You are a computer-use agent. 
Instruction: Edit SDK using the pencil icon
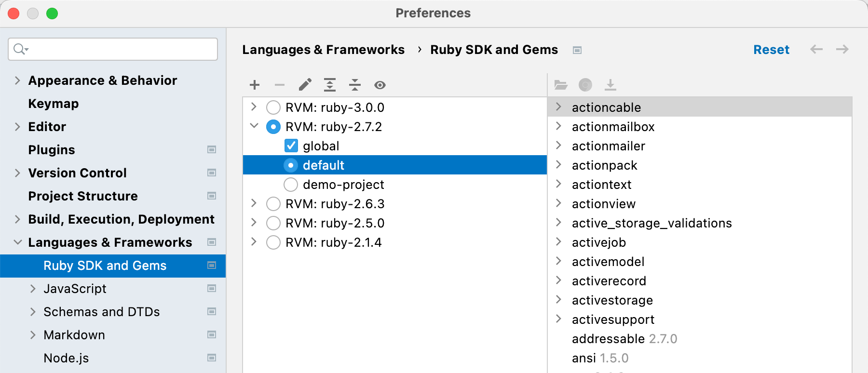click(x=305, y=85)
